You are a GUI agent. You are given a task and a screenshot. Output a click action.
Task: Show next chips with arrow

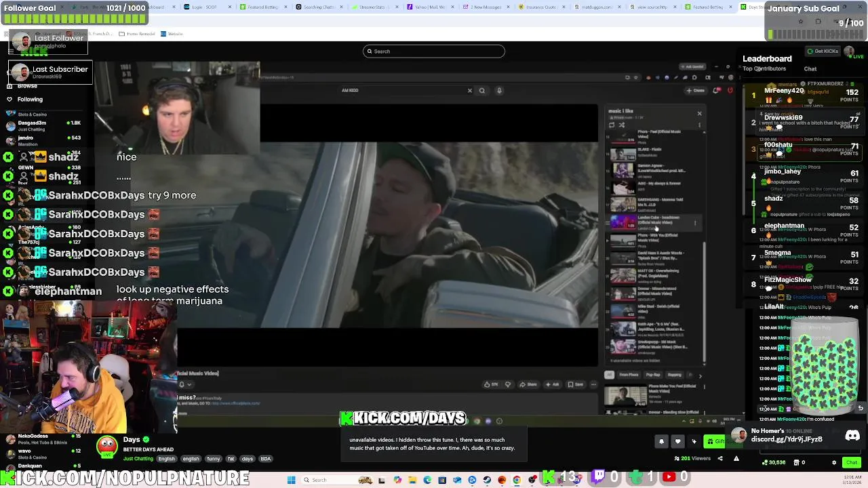700,375
